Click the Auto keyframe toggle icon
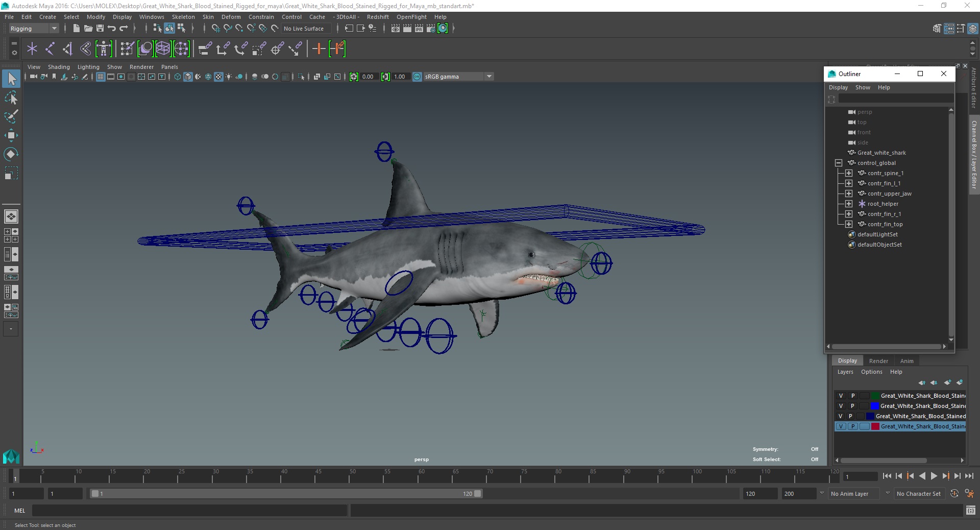Viewport: 980px width, 530px height. [954, 494]
